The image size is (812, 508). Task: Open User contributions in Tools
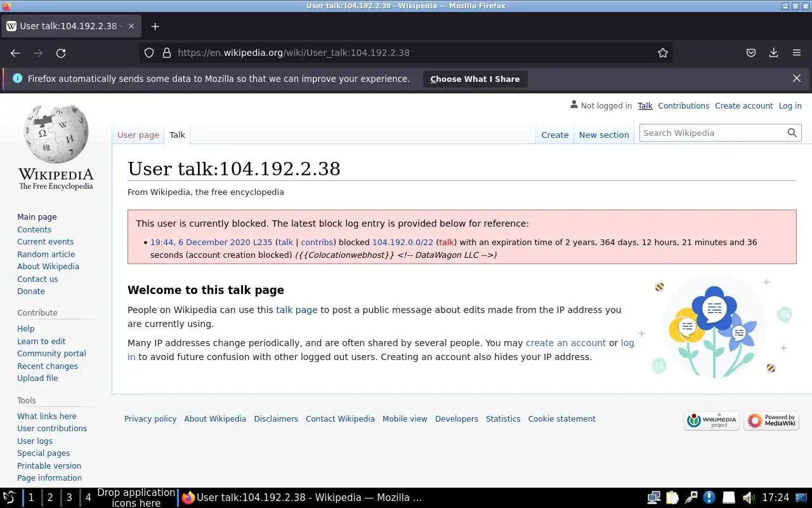(x=52, y=429)
